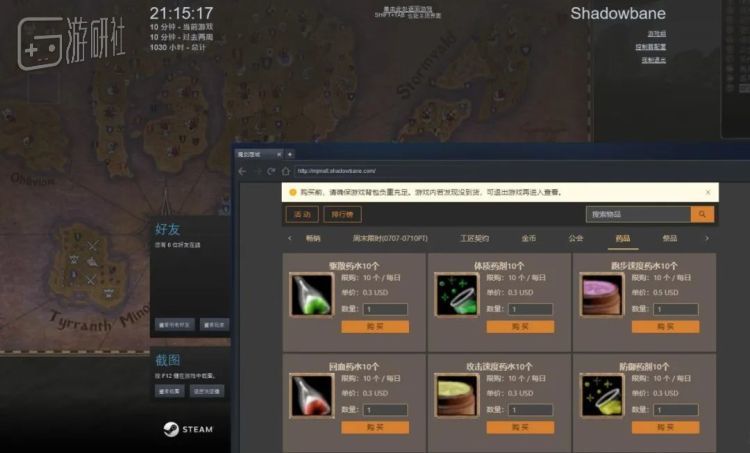The image size is (750, 453).
Task: Open the first link under Shadowbane title
Action: (x=657, y=33)
